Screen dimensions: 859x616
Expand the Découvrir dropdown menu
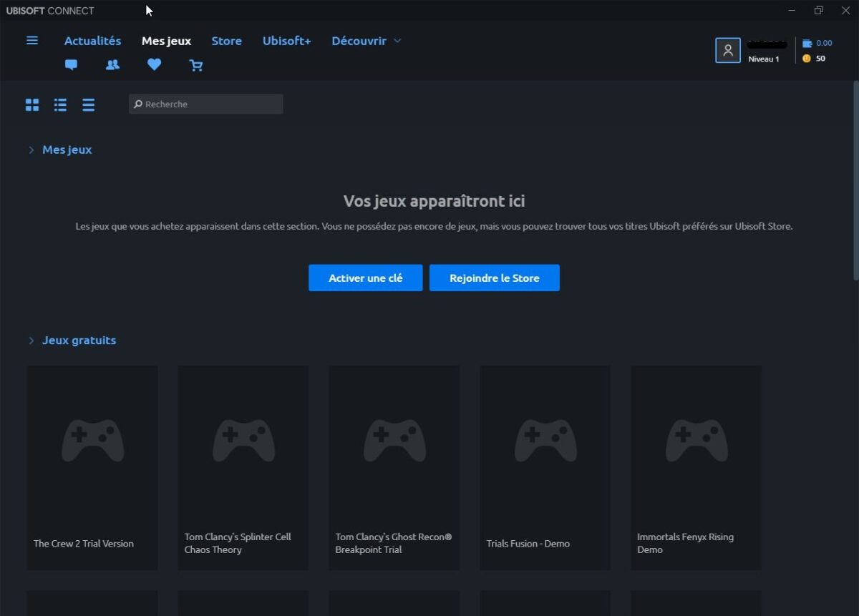tap(367, 41)
